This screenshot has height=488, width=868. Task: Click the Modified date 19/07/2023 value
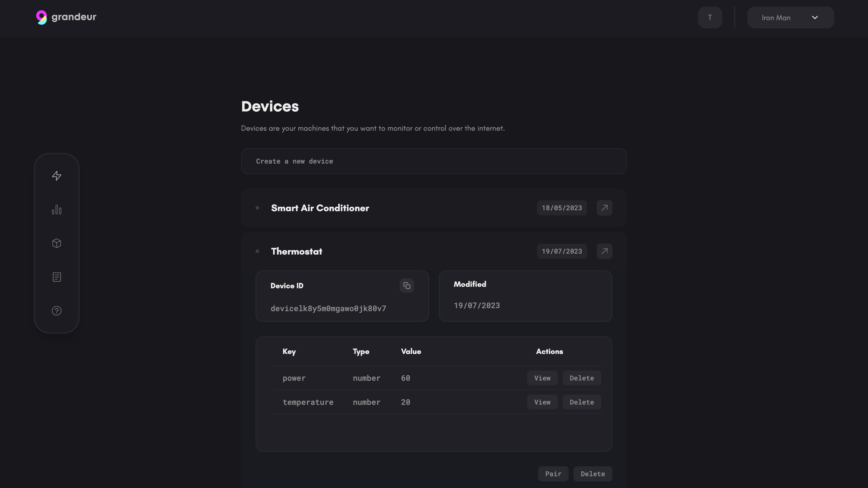pos(477,305)
